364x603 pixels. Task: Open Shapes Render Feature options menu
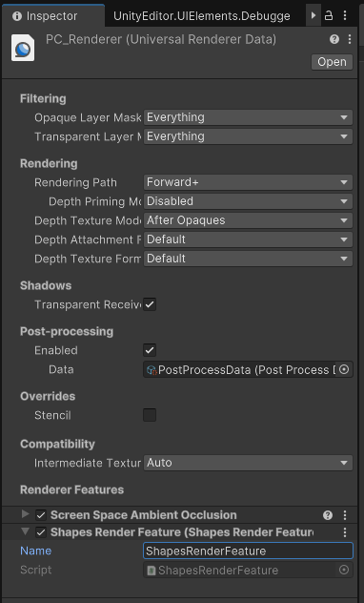(x=345, y=532)
